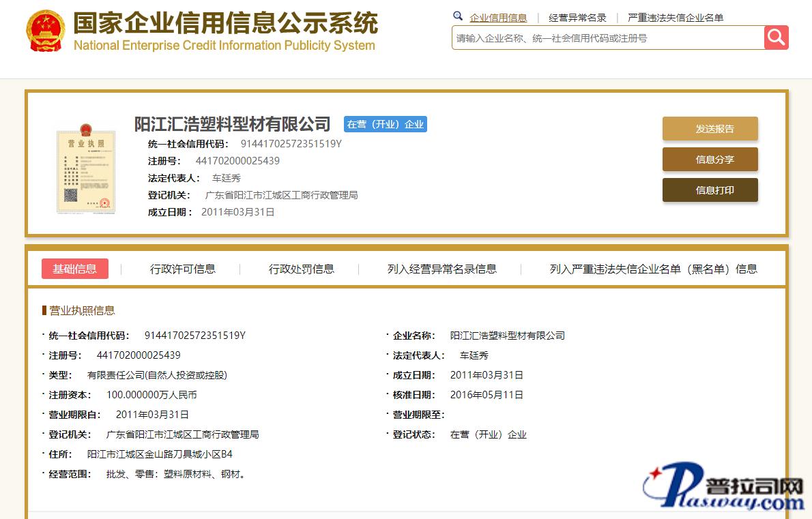This screenshot has width=812, height=519.
Task: Select the 企业信用信息 search category
Action: point(498,18)
